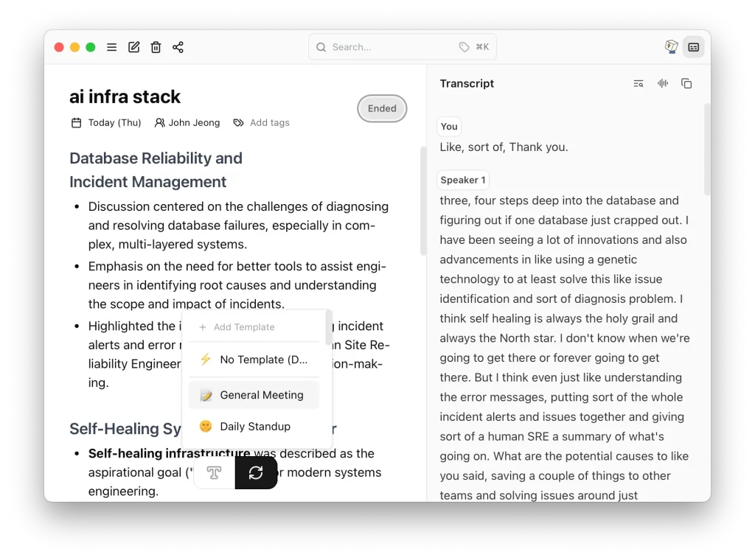The height and width of the screenshot is (560, 755).
Task: Click the AI assistant cube icon
Action: coord(670,46)
